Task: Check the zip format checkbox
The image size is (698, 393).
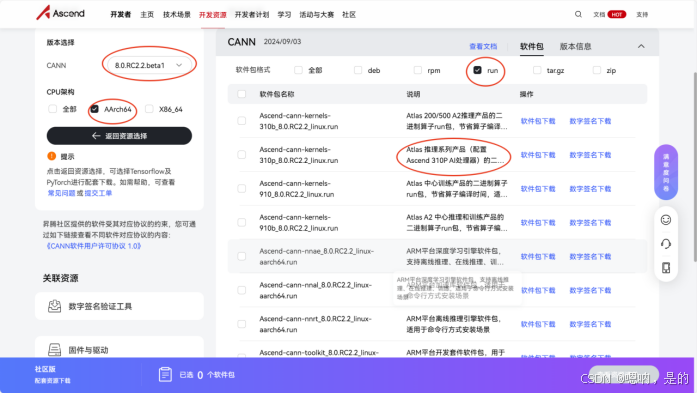Action: pyautogui.click(x=597, y=70)
